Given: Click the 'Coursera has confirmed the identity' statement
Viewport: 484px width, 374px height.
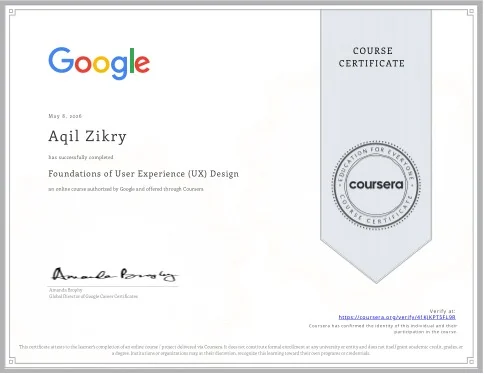Looking at the screenshot, I should pyautogui.click(x=383, y=329).
